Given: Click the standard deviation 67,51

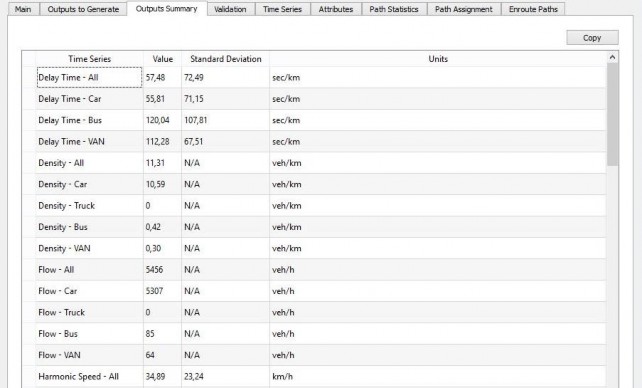Looking at the screenshot, I should tap(194, 141).
